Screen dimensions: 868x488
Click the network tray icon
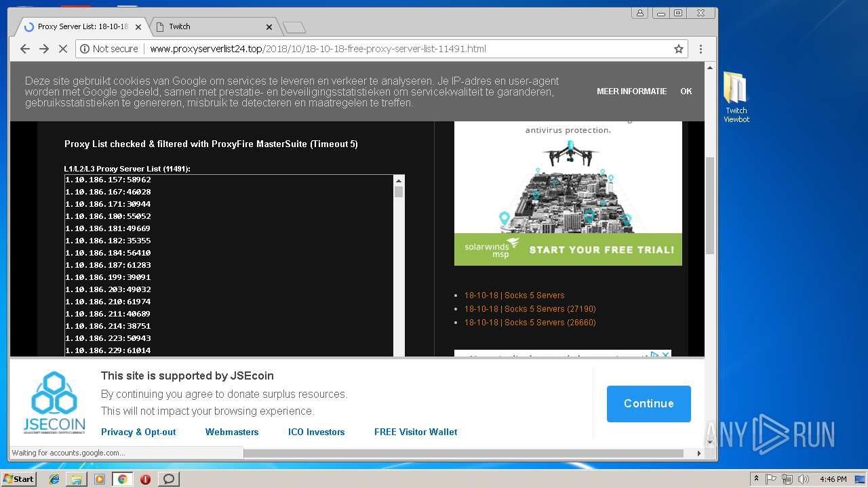[x=787, y=479]
